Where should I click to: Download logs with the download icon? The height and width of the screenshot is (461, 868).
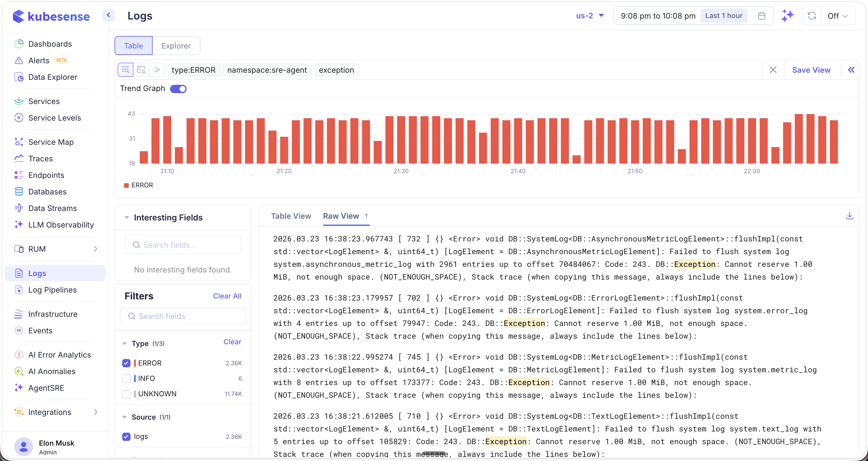(x=850, y=216)
